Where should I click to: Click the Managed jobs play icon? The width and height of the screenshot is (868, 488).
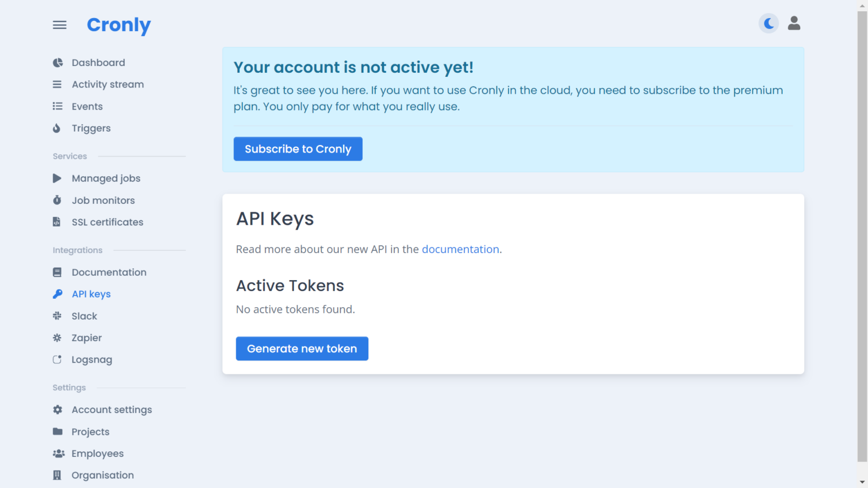pyautogui.click(x=57, y=178)
